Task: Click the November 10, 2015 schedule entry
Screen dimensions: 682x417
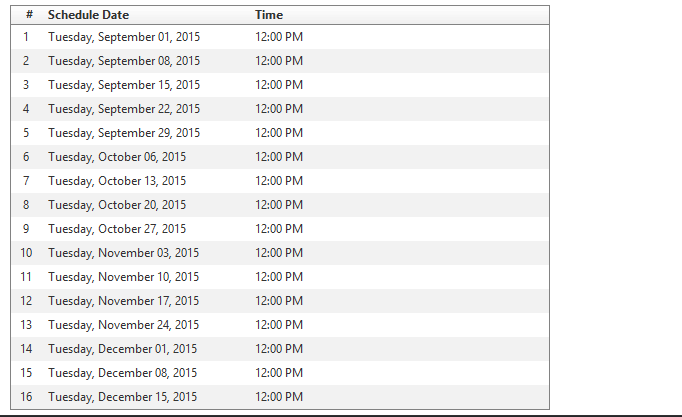Action: pos(123,277)
